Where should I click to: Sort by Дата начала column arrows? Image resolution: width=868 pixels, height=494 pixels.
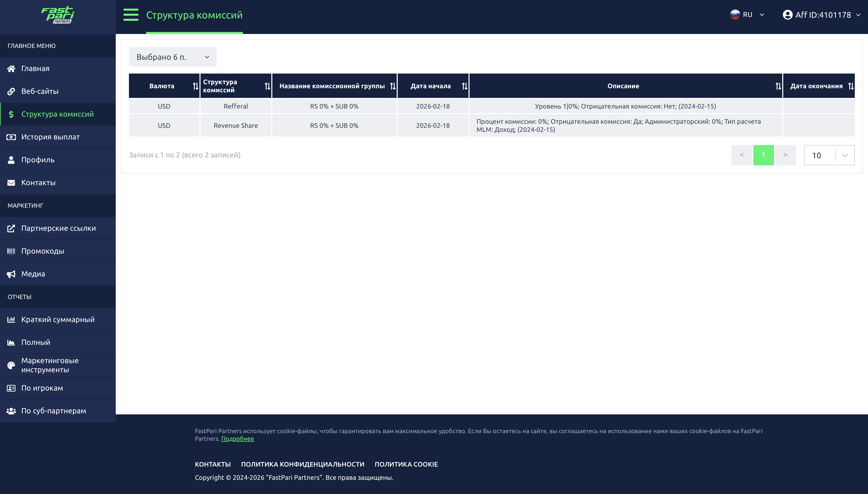coord(464,86)
